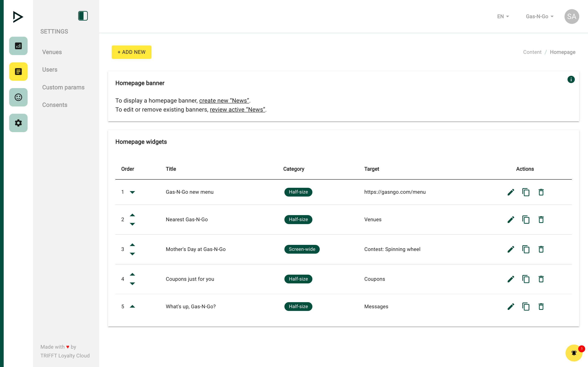
Task: Expand the Gas-N-Go account dropdown
Action: (539, 17)
